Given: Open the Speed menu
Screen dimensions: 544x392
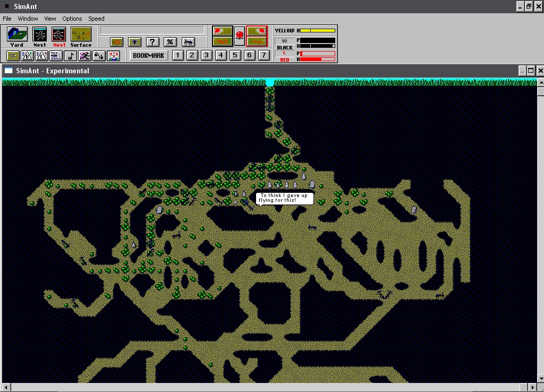Looking at the screenshot, I should 96,19.
